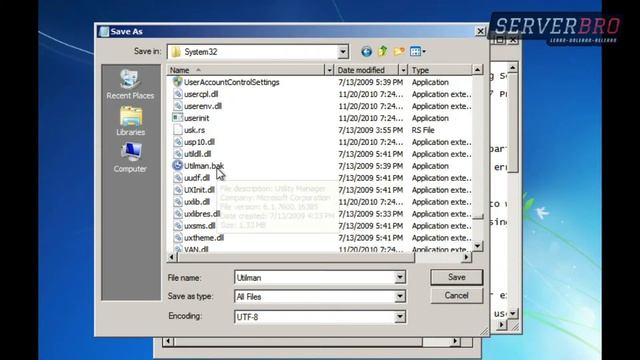Expand the Save in folder dropdown
640x360 pixels.
click(343, 52)
